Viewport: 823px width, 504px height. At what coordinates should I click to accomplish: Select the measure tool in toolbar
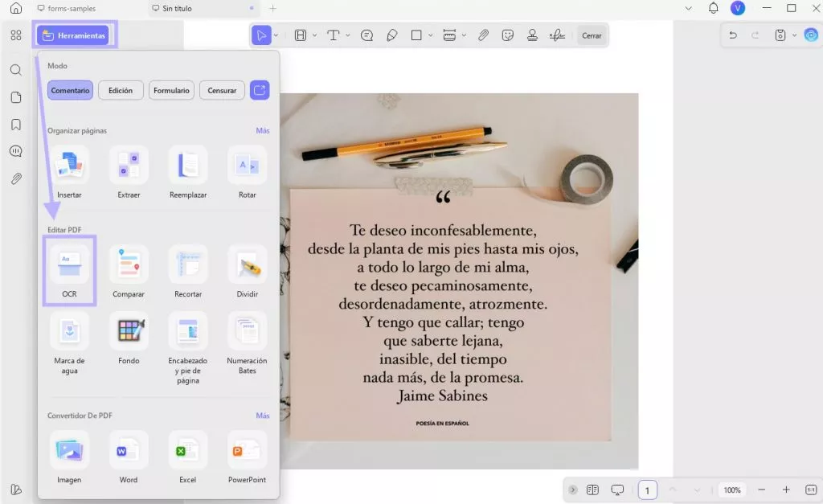tap(449, 35)
